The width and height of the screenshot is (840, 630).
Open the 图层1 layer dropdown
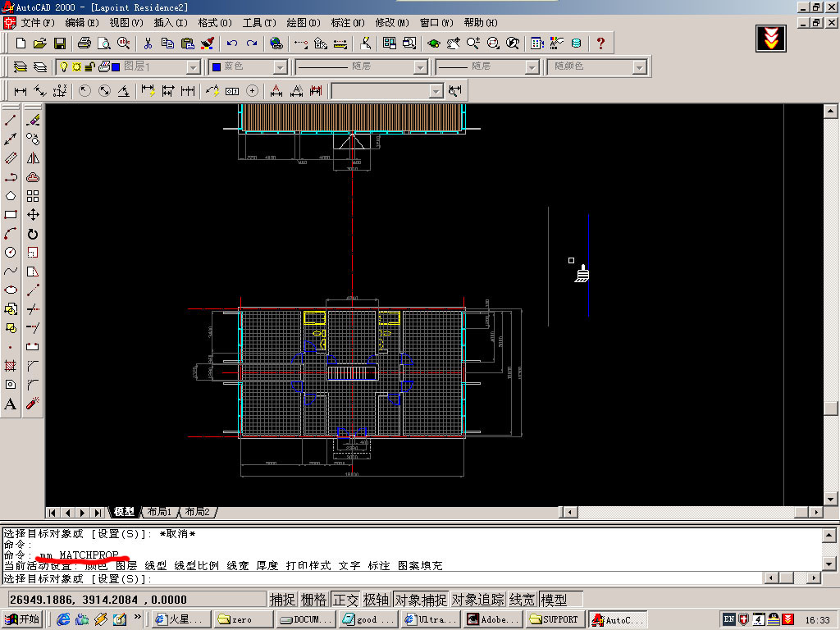pyautogui.click(x=193, y=67)
